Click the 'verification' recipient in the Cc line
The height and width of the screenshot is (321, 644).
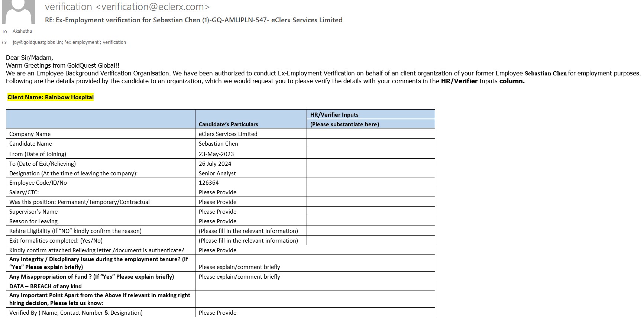(114, 42)
